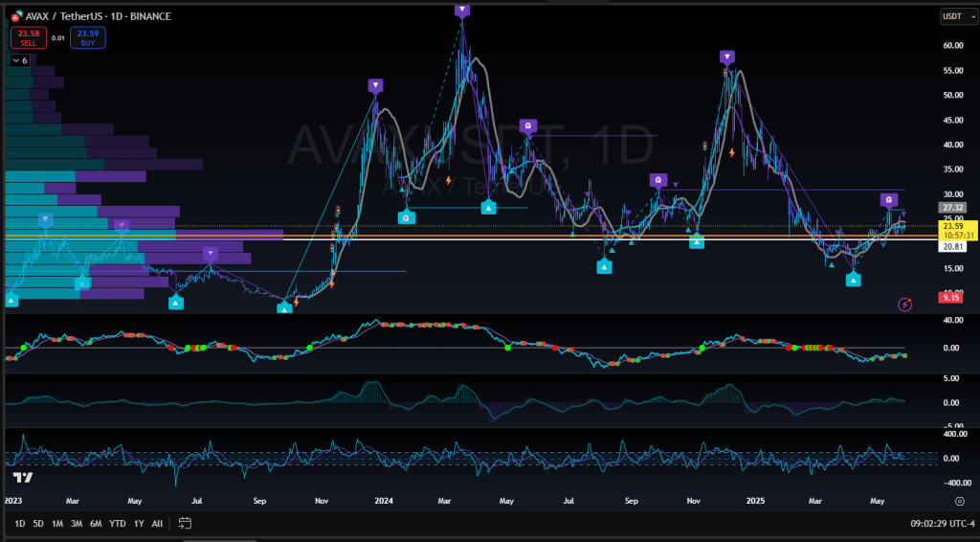Click the 10:57:31 bar countdown timer
This screenshot has height=542, width=980.
click(959, 236)
